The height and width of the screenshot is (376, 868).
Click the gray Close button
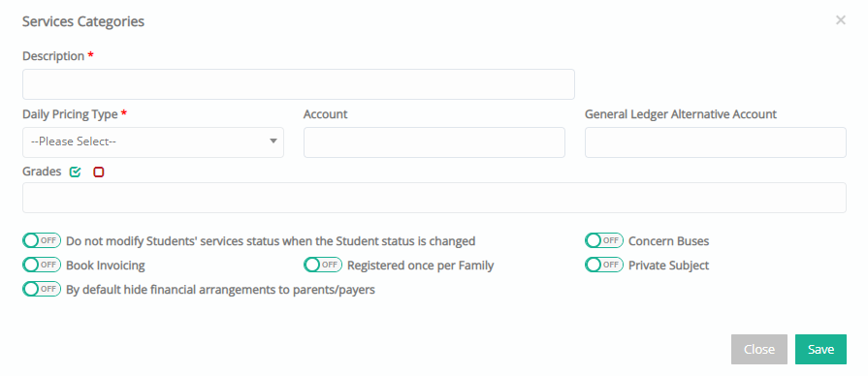(759, 350)
